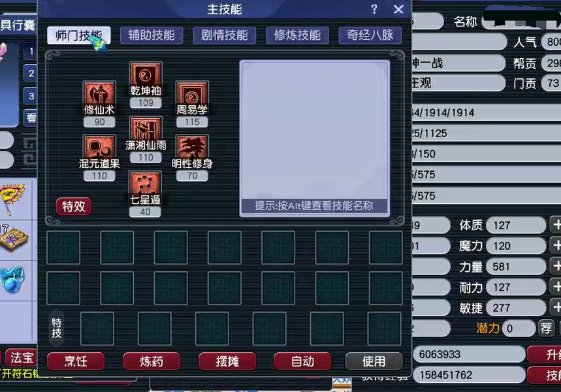Click the map scroll item in inventory
Viewport: 561px width, 392px height.
[14, 239]
